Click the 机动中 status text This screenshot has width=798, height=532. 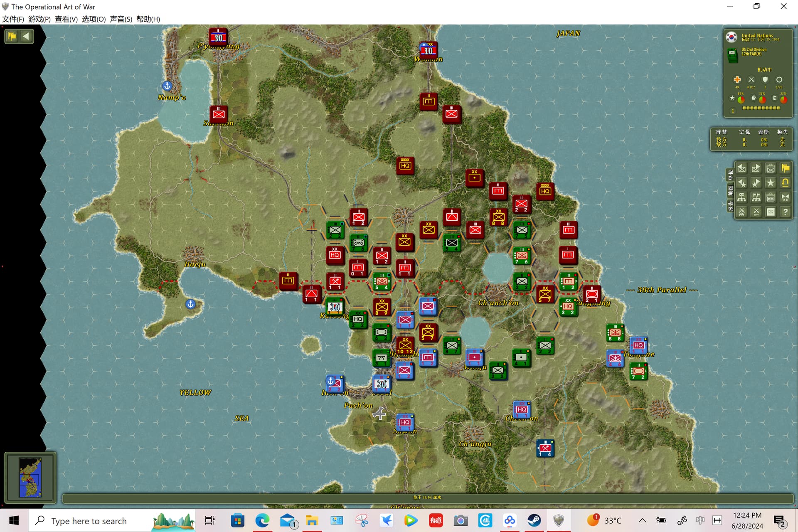[764, 69]
